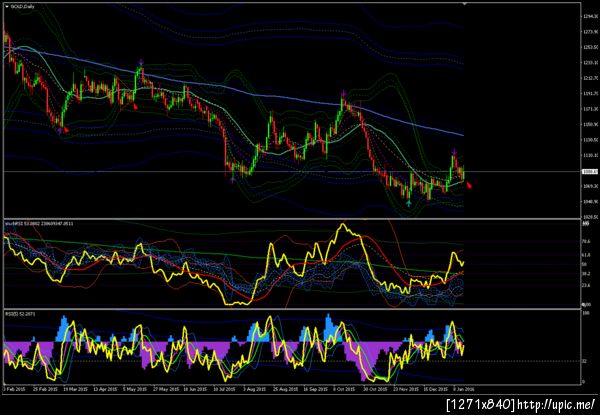Click the '15 Dec 2015' date label

(x=435, y=389)
